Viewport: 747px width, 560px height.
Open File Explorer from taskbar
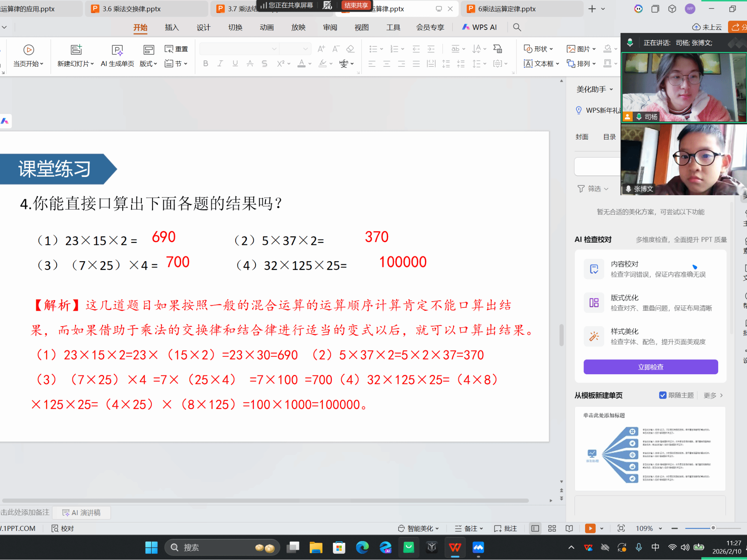point(316,547)
